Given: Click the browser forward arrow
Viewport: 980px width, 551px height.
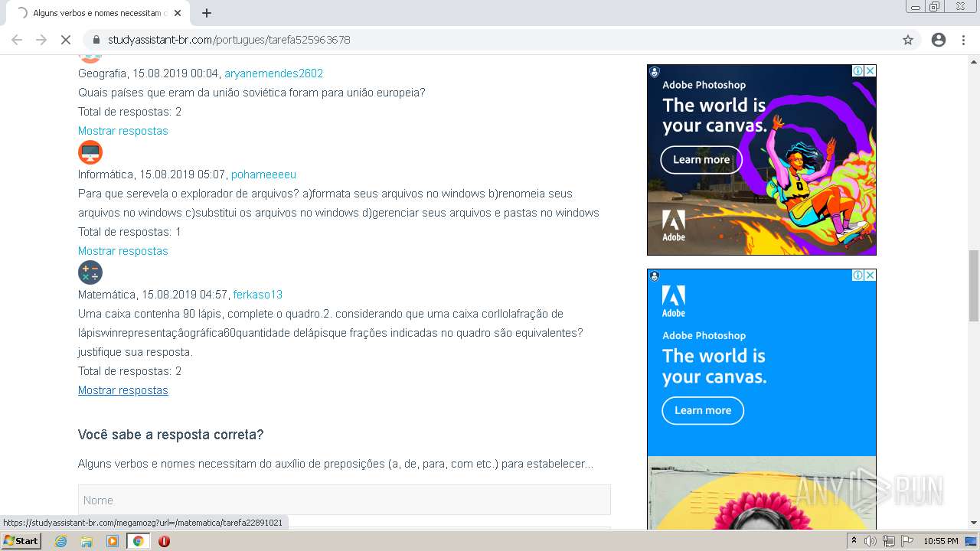Looking at the screenshot, I should [41, 40].
